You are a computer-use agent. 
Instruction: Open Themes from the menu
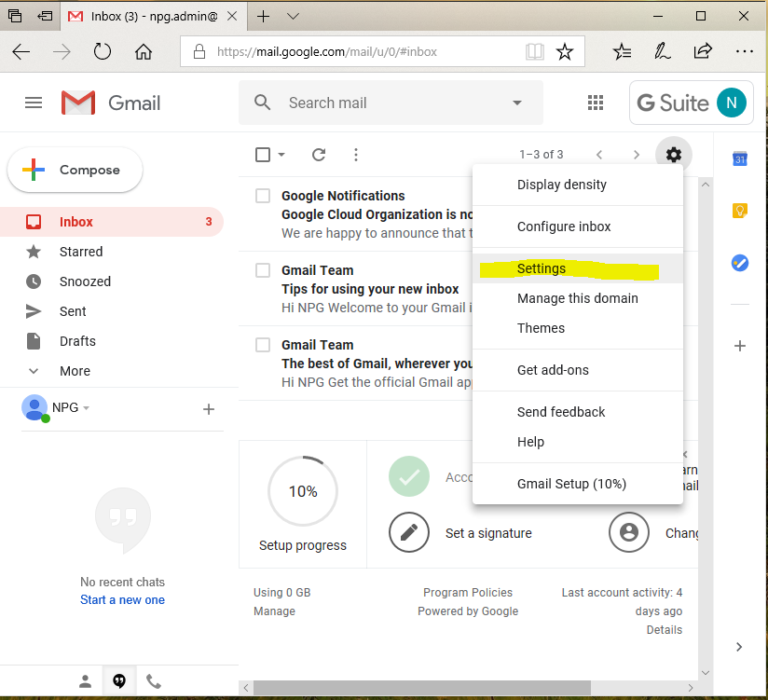click(x=578, y=328)
